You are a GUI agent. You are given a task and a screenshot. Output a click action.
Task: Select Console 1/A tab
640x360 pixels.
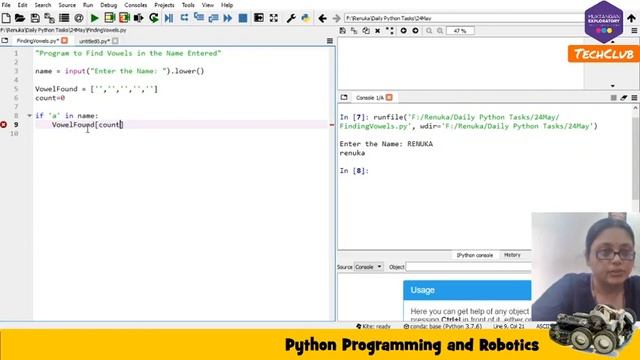369,98
